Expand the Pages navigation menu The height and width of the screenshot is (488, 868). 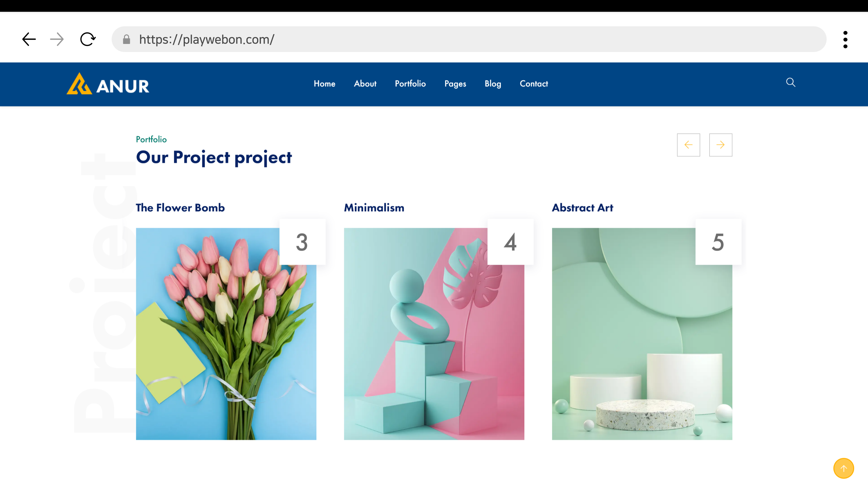pyautogui.click(x=455, y=84)
